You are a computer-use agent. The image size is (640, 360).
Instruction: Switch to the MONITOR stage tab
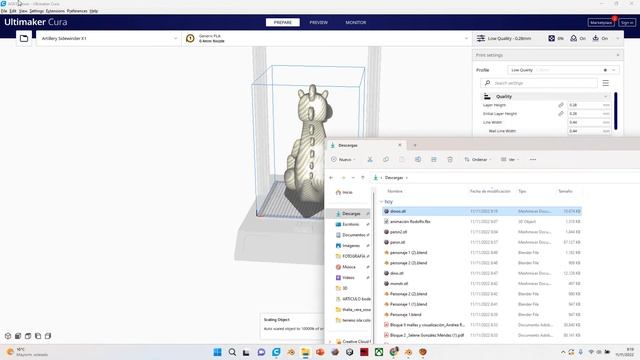pyautogui.click(x=356, y=22)
